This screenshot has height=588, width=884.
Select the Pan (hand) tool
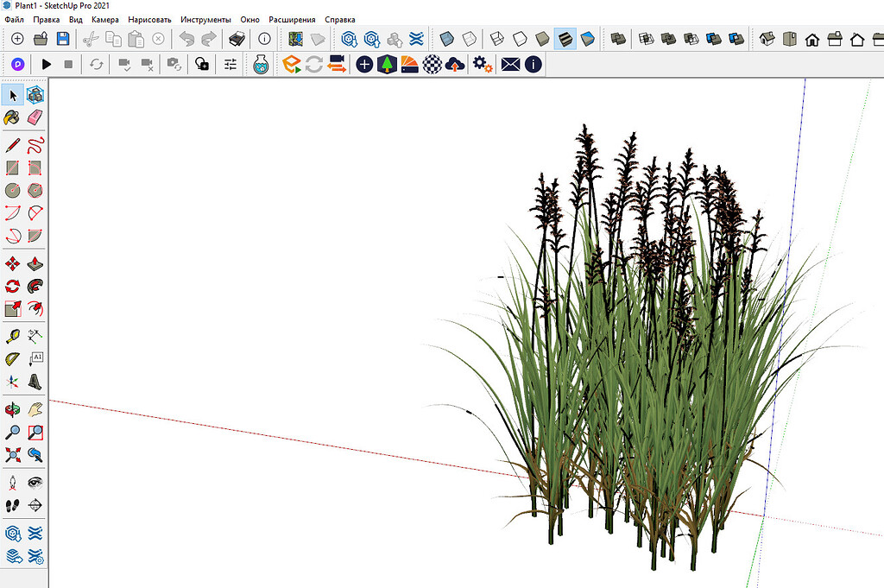pos(35,410)
